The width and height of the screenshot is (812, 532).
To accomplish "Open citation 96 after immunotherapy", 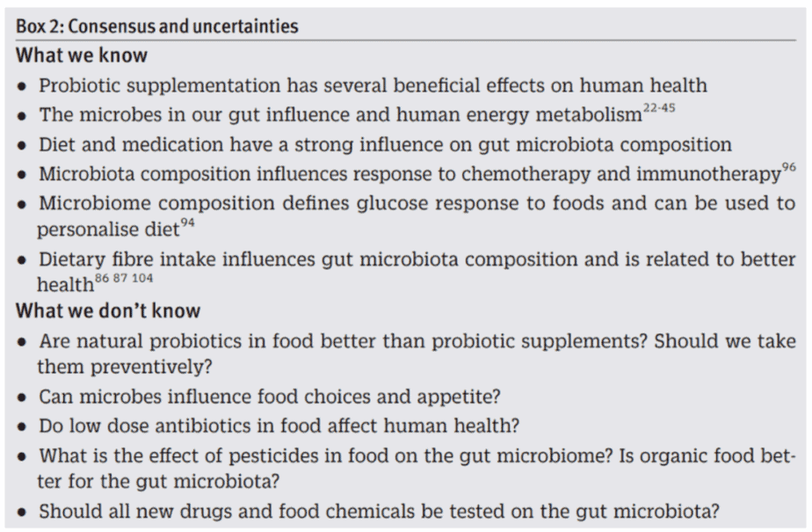I will click(x=788, y=167).
